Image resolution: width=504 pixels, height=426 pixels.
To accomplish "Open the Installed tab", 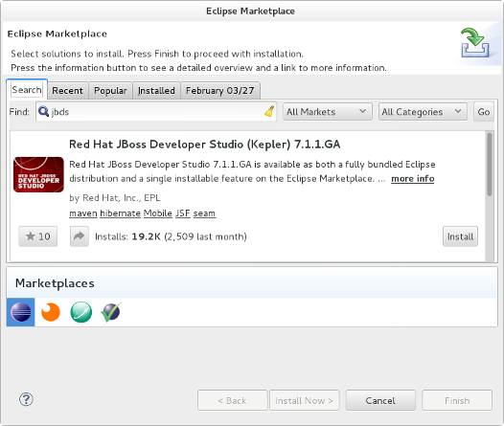I will [x=156, y=91].
